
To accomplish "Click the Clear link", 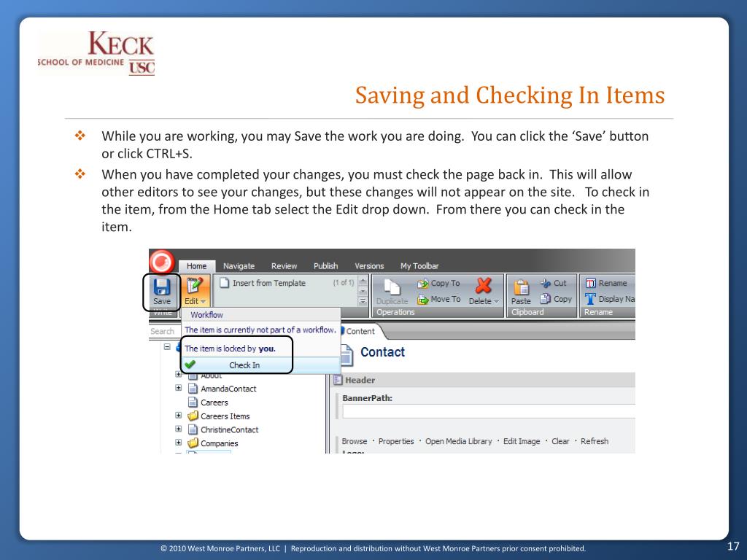I will 560,441.
